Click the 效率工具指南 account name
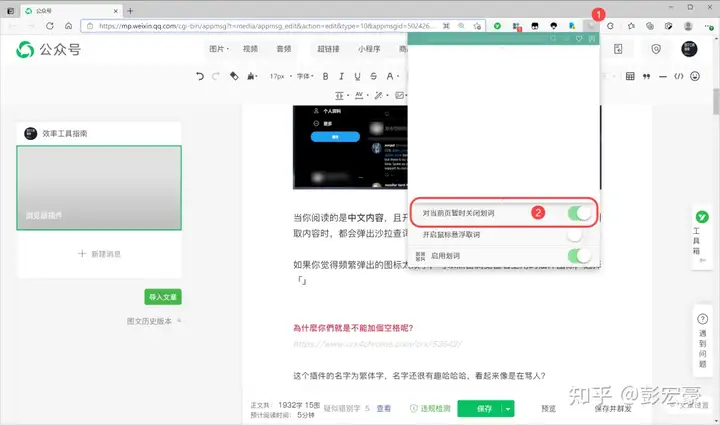Screen dimensions: 720x425 pos(65,134)
